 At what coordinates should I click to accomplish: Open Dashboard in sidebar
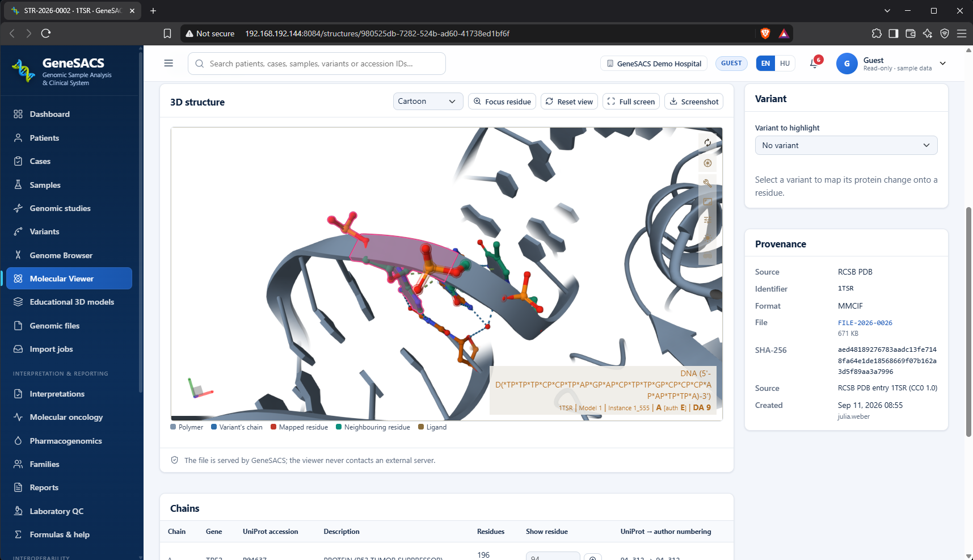[69, 114]
